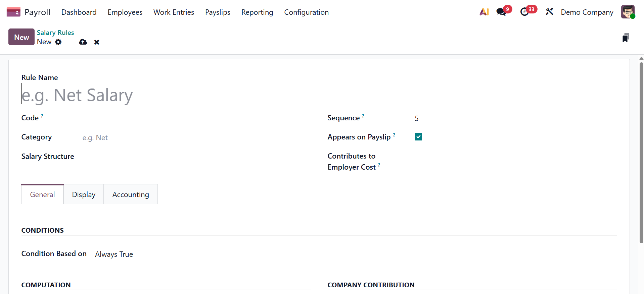Click the New button
This screenshot has width=644, height=294.
point(21,37)
